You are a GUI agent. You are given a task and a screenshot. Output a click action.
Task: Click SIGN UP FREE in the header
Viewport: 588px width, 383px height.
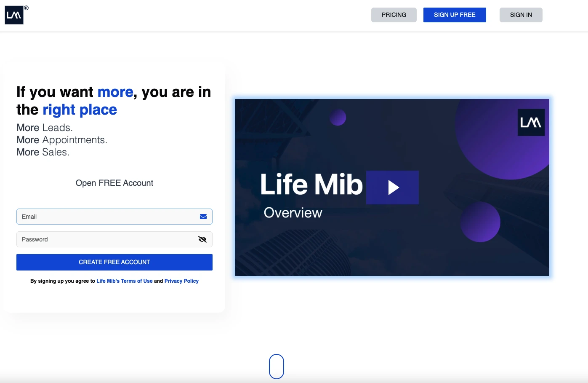tap(455, 15)
